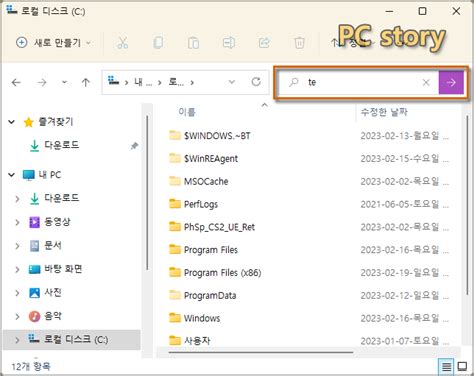Run search with purple arrow button
Viewport: 474px width, 376px height.
coord(451,82)
